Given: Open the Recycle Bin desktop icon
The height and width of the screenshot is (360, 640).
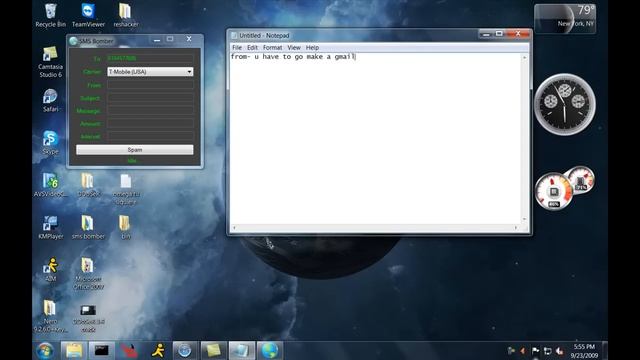Looking at the screenshot, I should (x=50, y=16).
